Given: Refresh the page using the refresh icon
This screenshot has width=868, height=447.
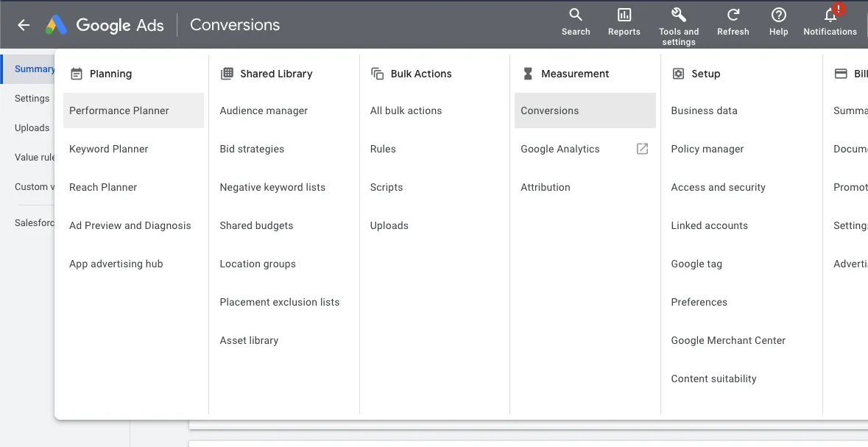Looking at the screenshot, I should (x=733, y=16).
